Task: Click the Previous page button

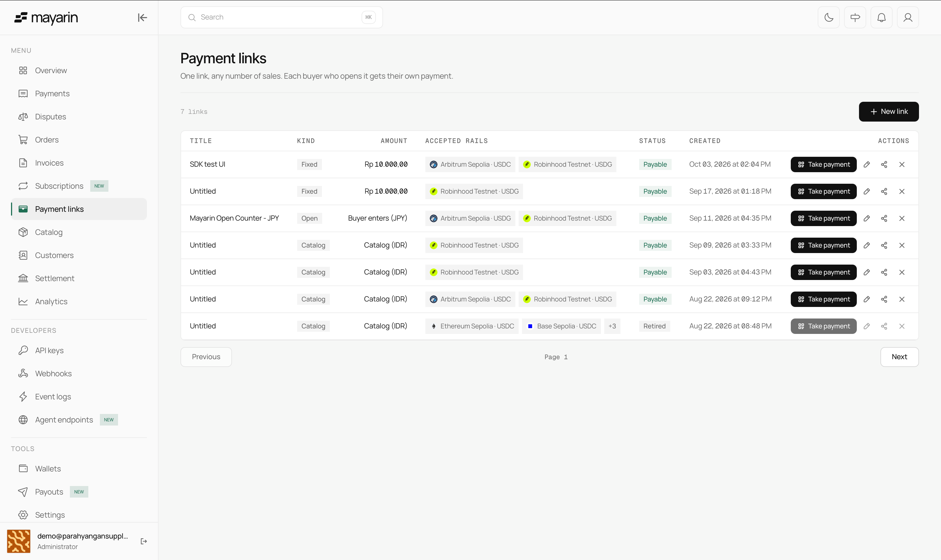Action: (x=206, y=357)
